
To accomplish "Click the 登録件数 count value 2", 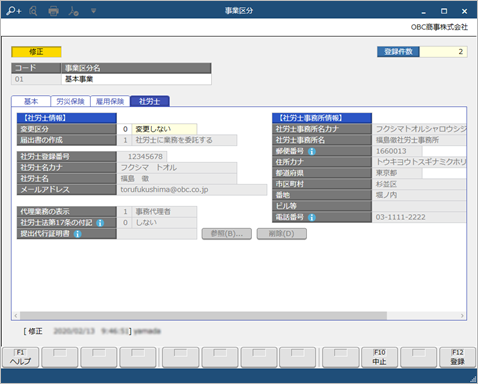I will pyautogui.click(x=443, y=52).
